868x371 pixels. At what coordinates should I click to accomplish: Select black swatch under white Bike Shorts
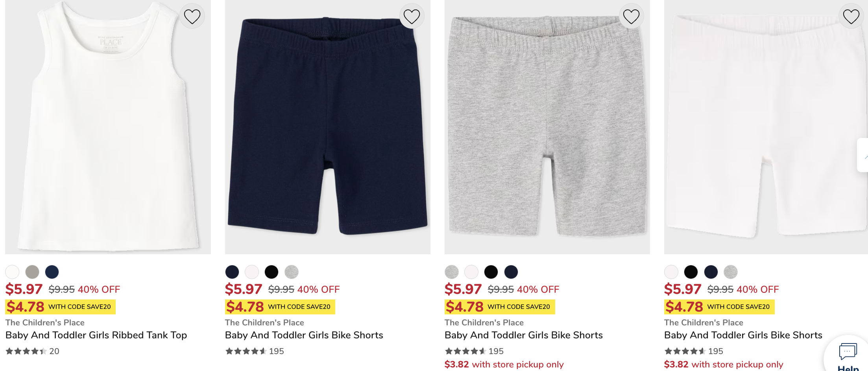point(691,272)
